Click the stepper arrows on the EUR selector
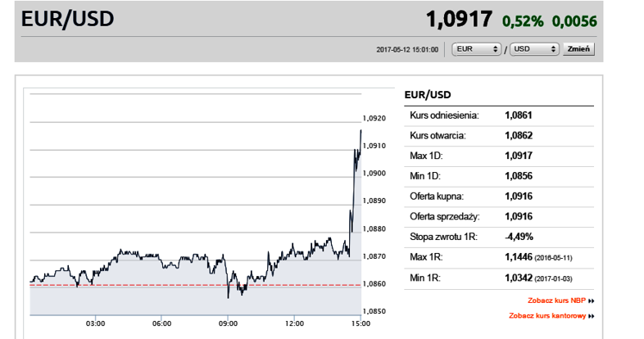Screen dimensions: 644x339 [x=496, y=49]
